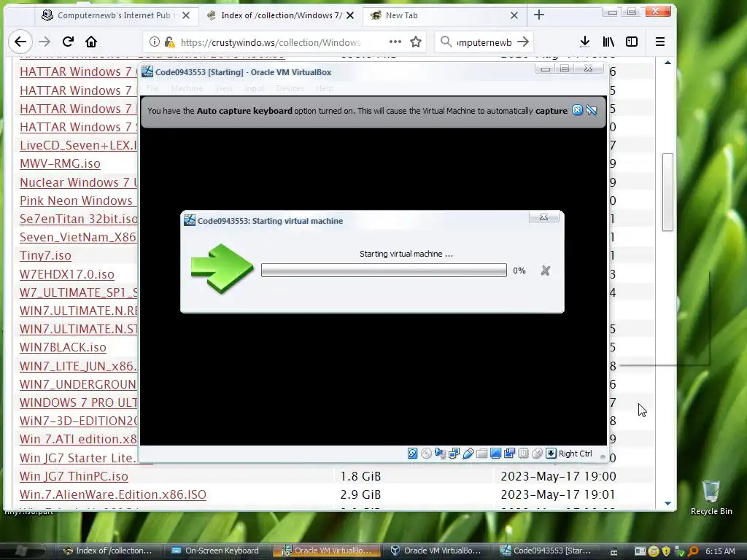Open the VirtualBox Help menu

click(x=325, y=88)
